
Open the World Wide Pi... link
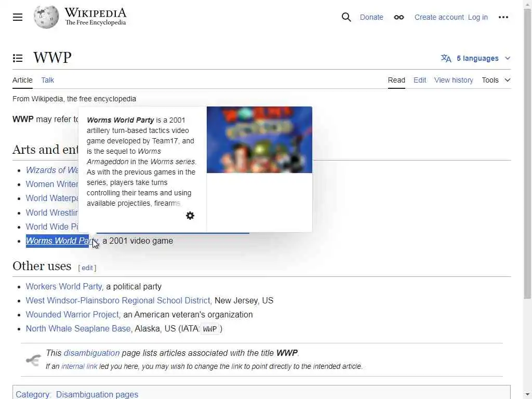click(x=52, y=227)
